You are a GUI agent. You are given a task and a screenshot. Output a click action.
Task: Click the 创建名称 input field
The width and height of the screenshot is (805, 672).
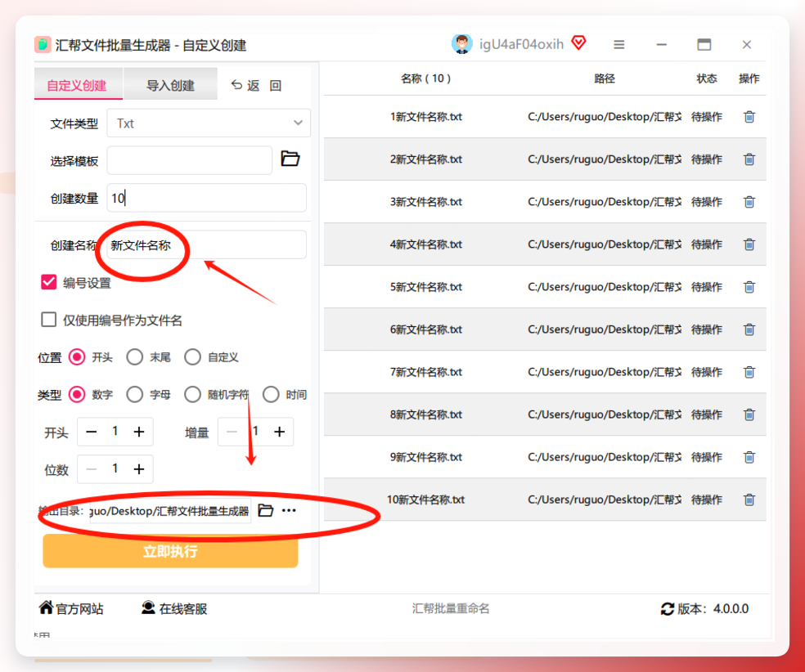coord(206,245)
